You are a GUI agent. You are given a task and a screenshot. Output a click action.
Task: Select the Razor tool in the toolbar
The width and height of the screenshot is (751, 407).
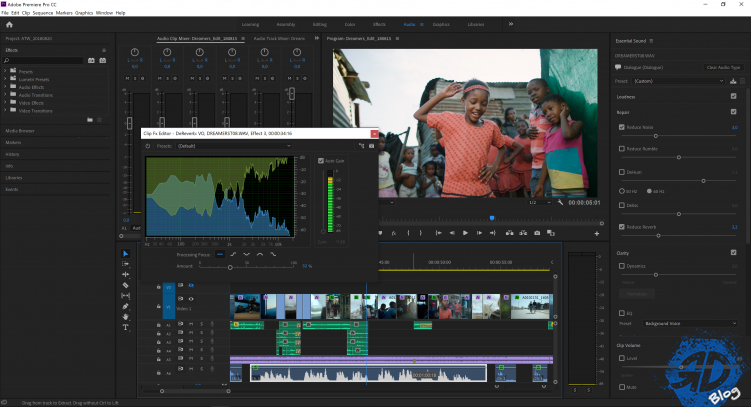coord(126,285)
